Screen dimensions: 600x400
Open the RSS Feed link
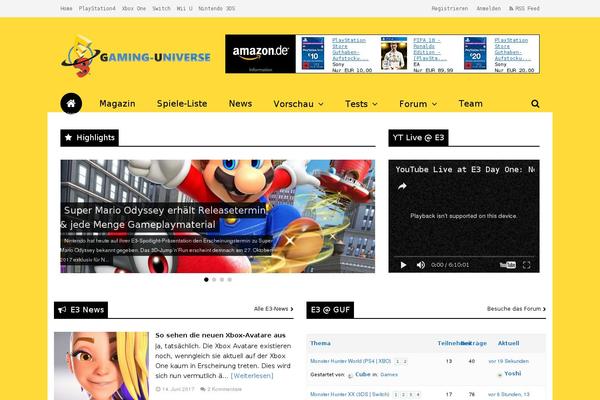point(524,8)
